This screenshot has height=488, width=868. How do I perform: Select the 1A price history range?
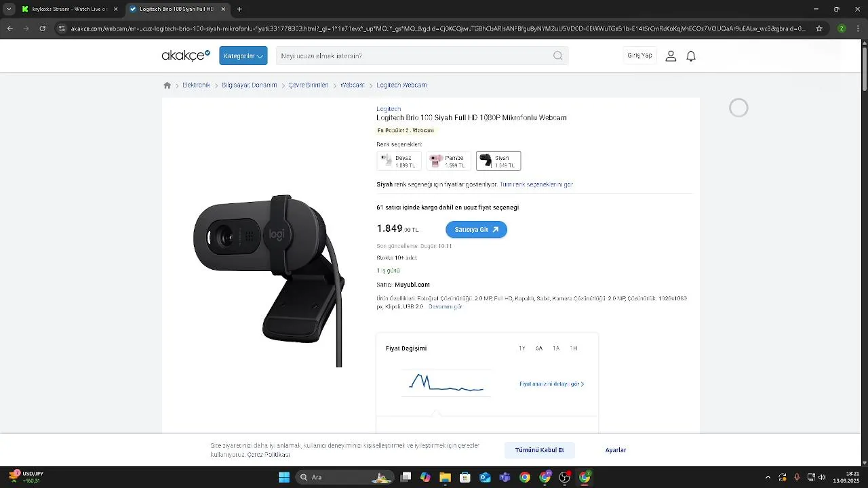point(556,348)
